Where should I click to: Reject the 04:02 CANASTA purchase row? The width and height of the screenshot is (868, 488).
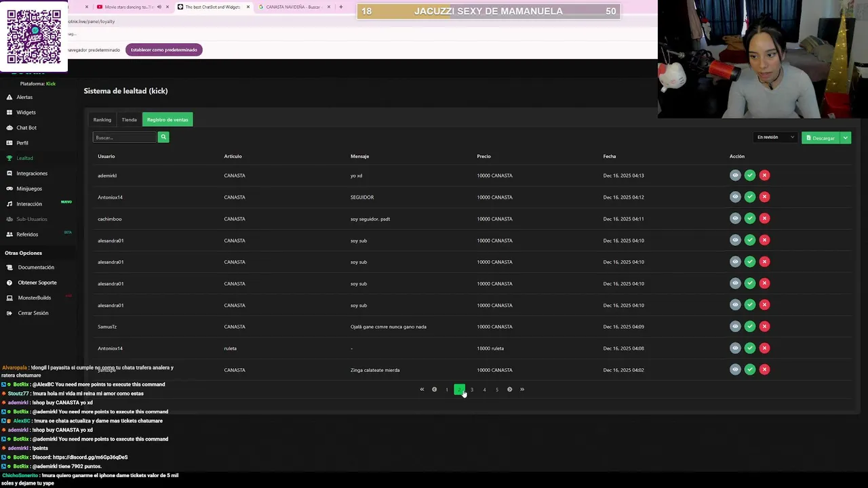(764, 369)
